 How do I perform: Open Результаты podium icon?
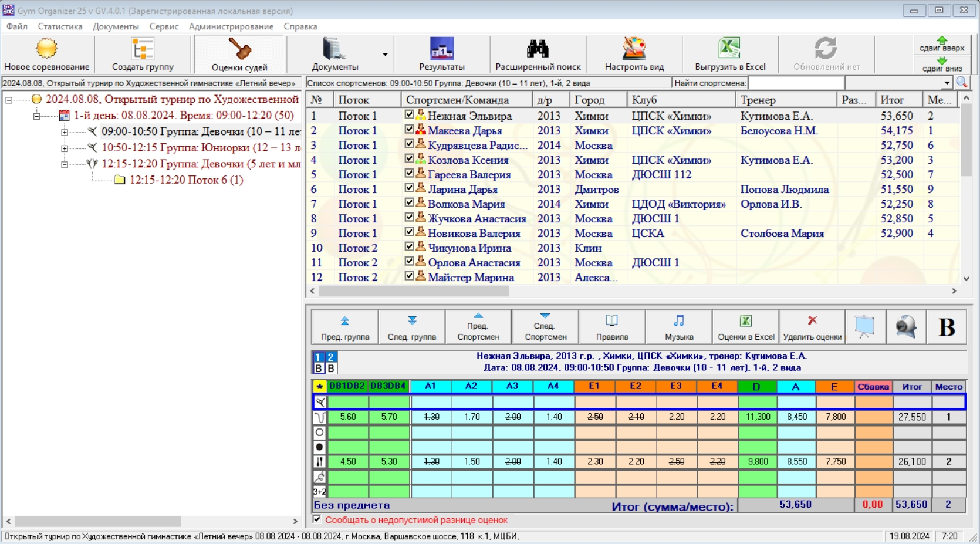click(442, 49)
